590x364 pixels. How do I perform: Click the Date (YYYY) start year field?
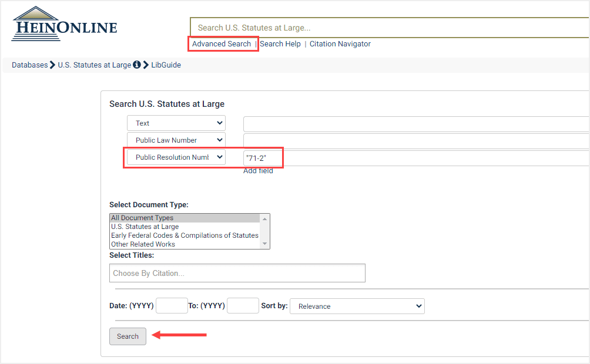pyautogui.click(x=172, y=306)
